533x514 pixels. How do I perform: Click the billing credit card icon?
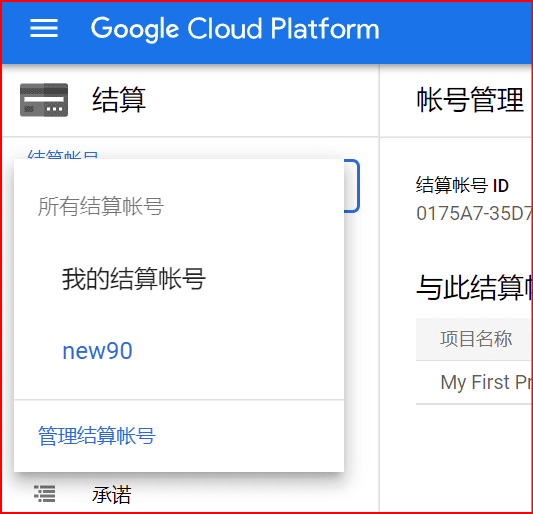[44, 100]
